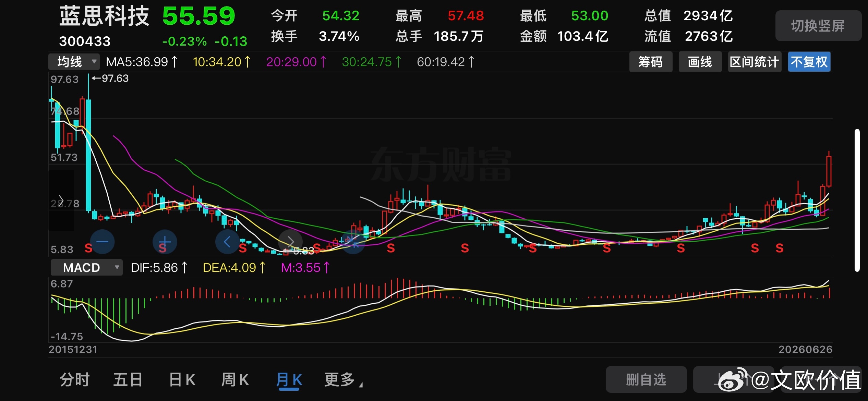Screen dimensions: 868x401
Task: Switch to 分时 chart tab
Action: tap(75, 380)
